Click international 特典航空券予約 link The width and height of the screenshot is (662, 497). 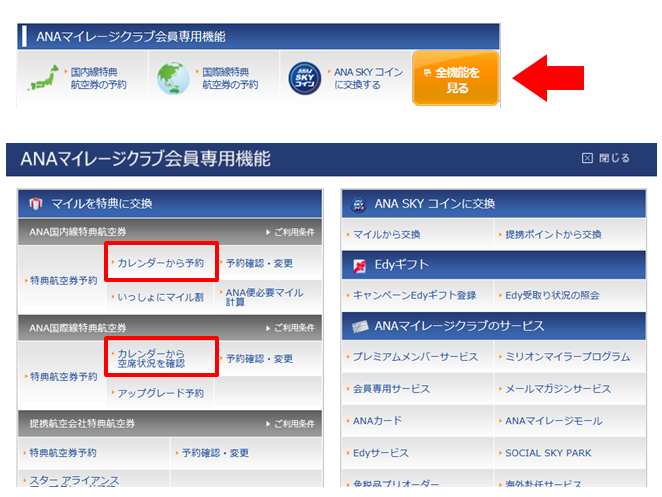tap(63, 376)
